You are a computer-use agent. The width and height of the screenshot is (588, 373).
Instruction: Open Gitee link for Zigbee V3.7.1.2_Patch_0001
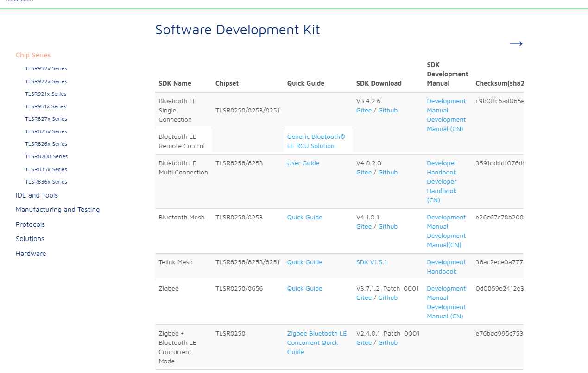tap(364, 298)
